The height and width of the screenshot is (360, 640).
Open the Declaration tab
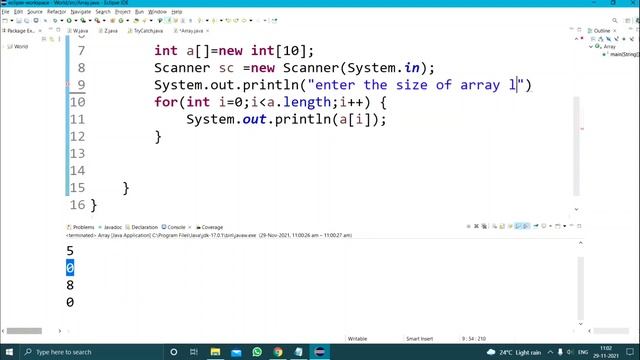142,227
